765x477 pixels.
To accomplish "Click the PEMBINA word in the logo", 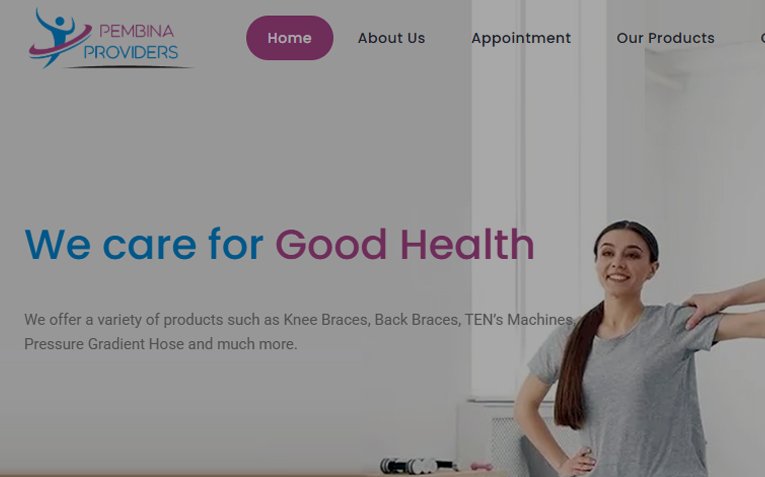I will click(x=136, y=31).
